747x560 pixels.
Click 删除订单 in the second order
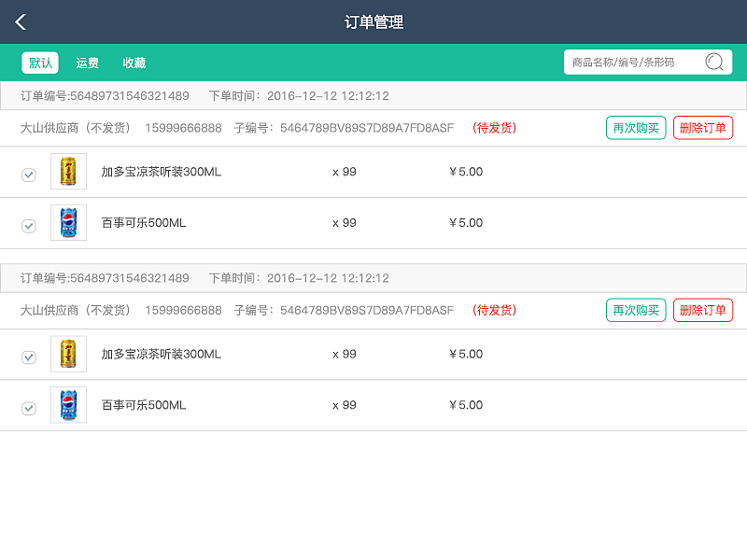703,310
